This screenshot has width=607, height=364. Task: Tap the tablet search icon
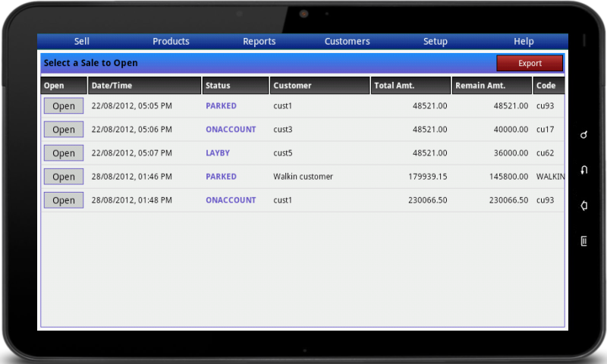[x=583, y=135]
